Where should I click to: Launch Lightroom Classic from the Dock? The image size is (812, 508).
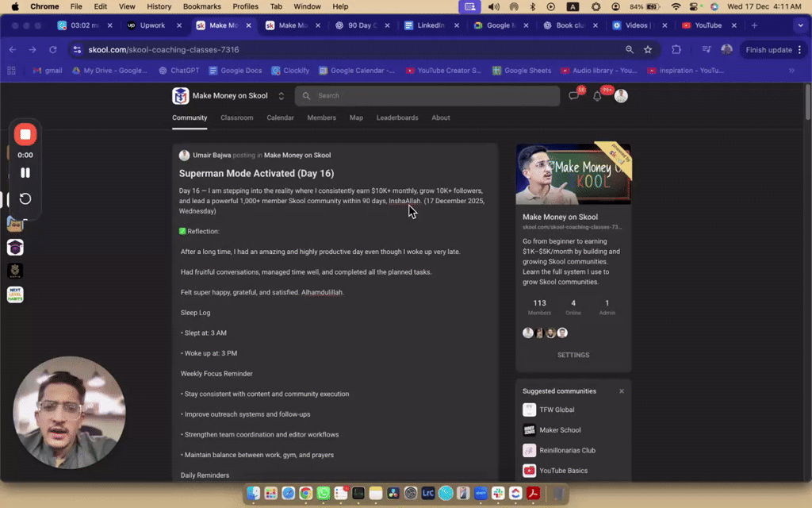[x=428, y=494]
